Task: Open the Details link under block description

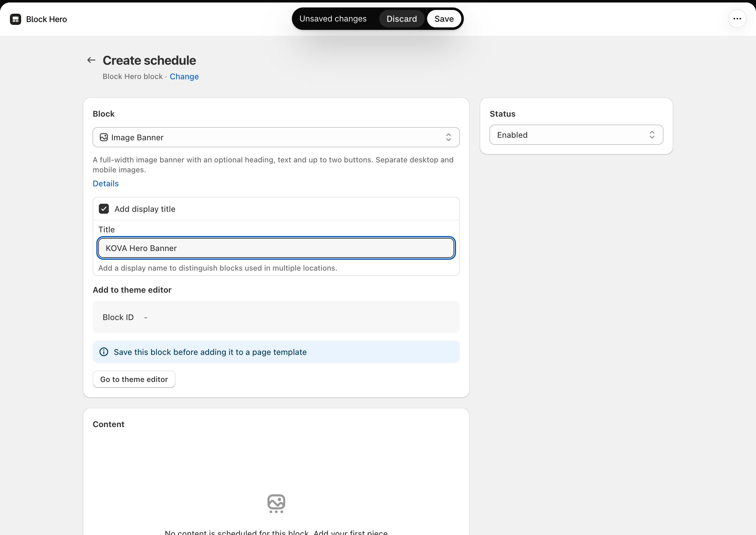Action: (105, 184)
